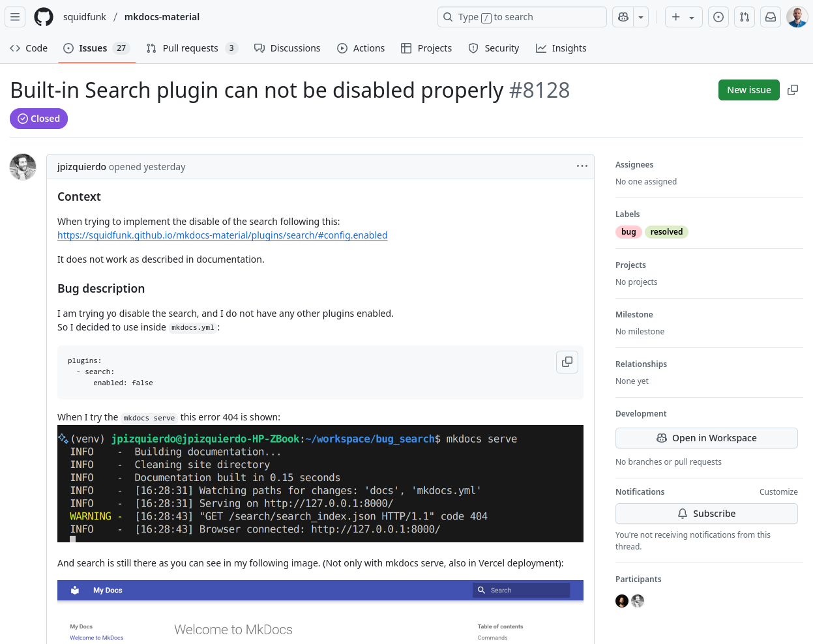This screenshot has width=813, height=644.
Task: Subscribe to this issue thread
Action: [x=706, y=514]
